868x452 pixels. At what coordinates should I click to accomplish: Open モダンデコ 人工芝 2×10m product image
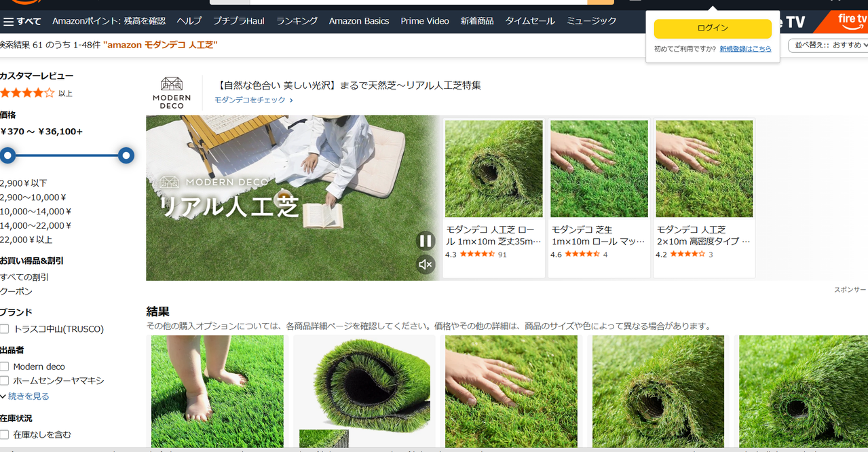pyautogui.click(x=704, y=169)
